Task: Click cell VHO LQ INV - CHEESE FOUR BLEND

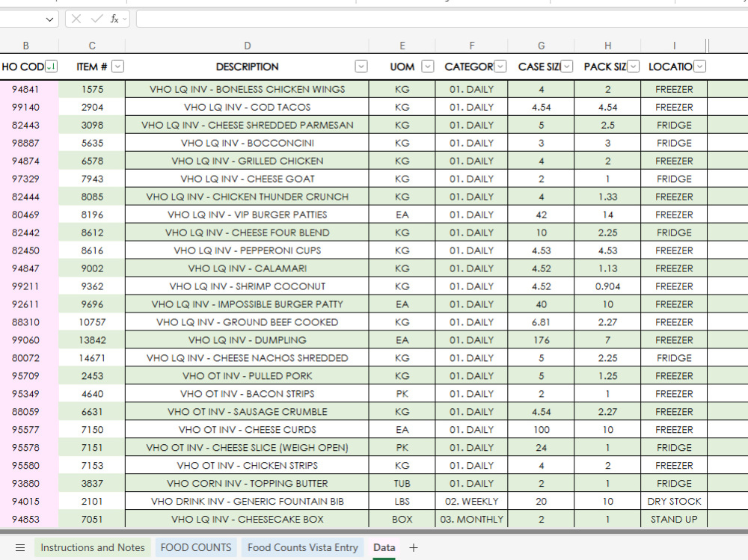Action: coord(247,233)
